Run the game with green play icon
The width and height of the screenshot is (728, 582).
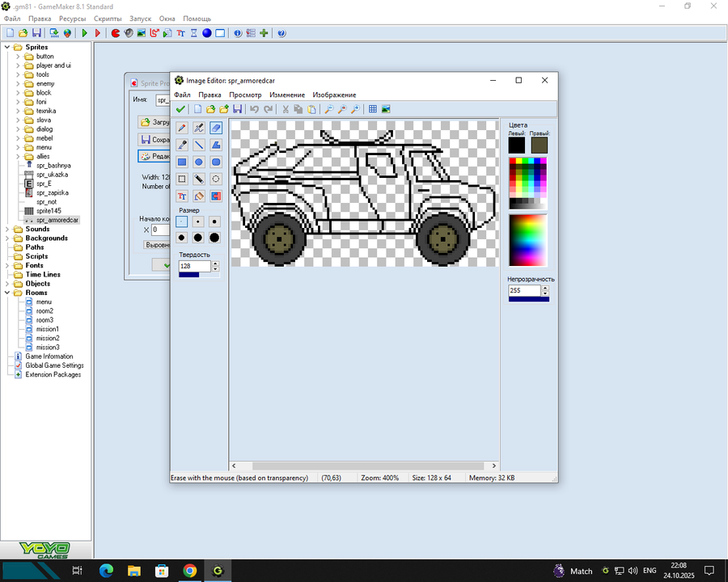[x=84, y=33]
